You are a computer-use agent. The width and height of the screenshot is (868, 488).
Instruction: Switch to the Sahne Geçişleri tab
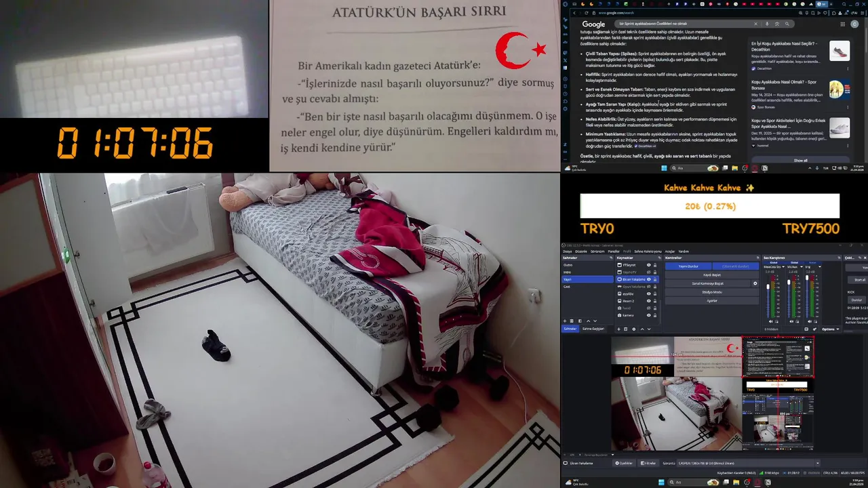pyautogui.click(x=593, y=329)
